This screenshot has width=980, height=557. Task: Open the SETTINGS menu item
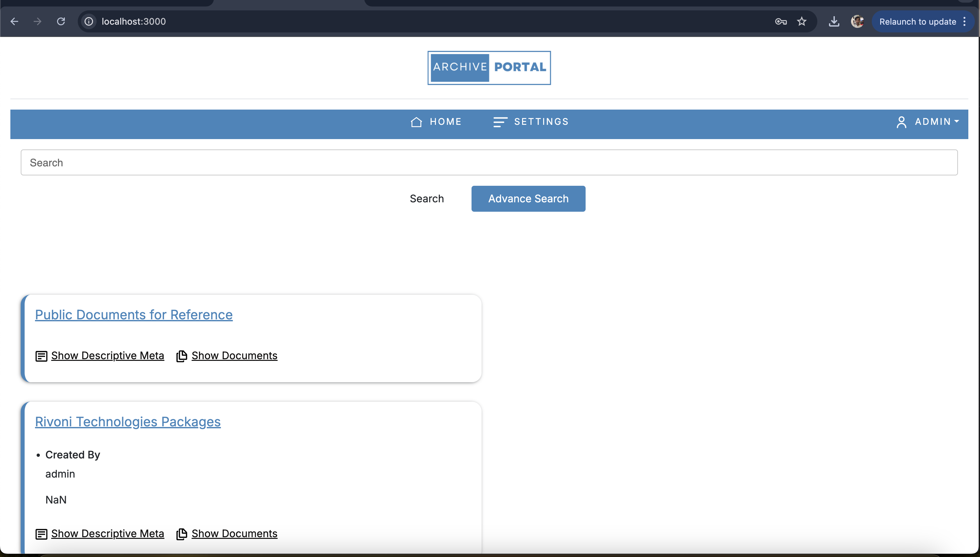pos(542,122)
